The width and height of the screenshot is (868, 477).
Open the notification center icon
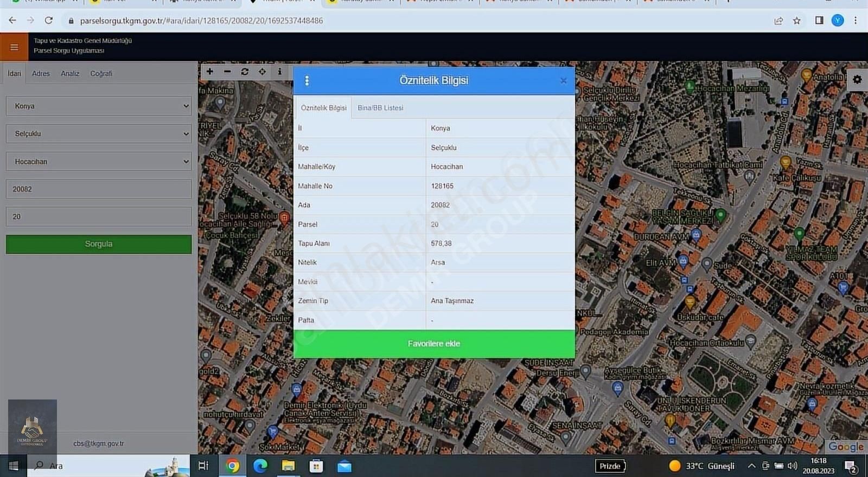[851, 467]
